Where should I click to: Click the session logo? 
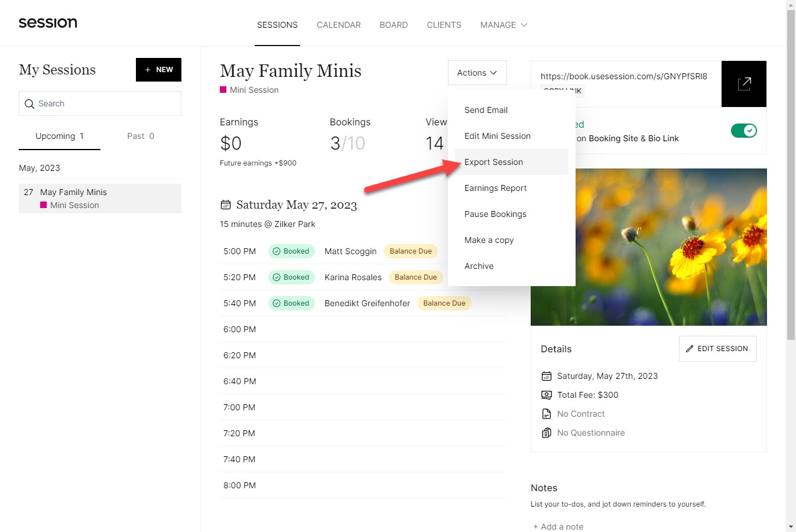(48, 23)
